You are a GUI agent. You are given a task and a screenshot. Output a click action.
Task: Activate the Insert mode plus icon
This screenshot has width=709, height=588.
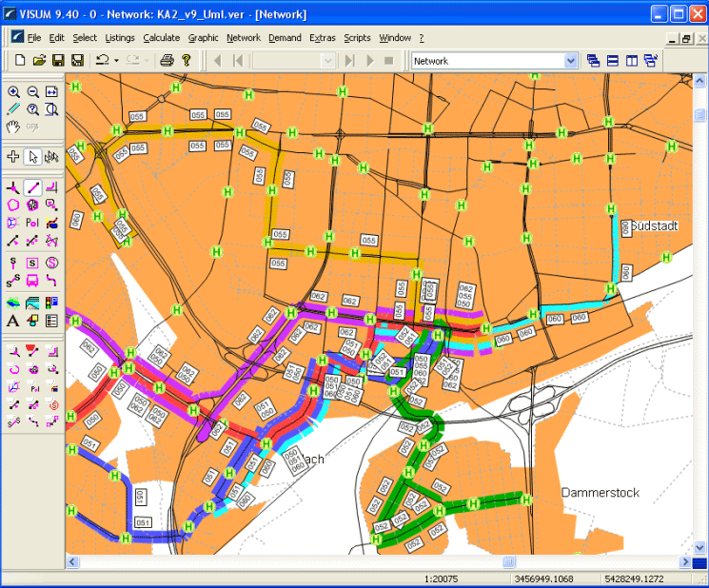pyautogui.click(x=13, y=157)
